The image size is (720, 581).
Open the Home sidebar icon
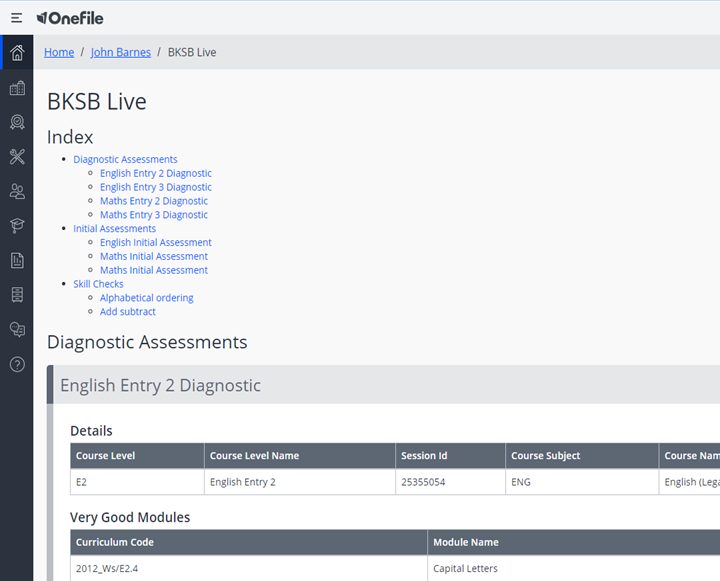click(17, 52)
